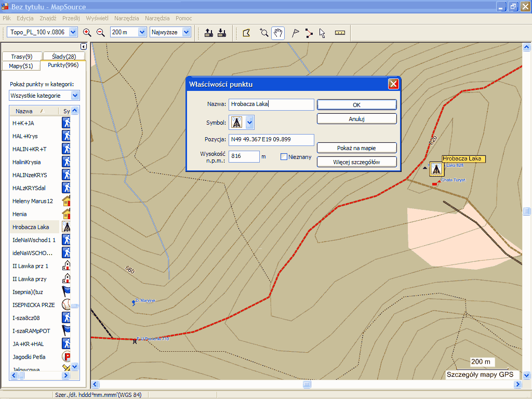The image size is (532, 399).
Task: Click the flag icon beside I-szaRAMpPOT
Action: [x=66, y=331]
